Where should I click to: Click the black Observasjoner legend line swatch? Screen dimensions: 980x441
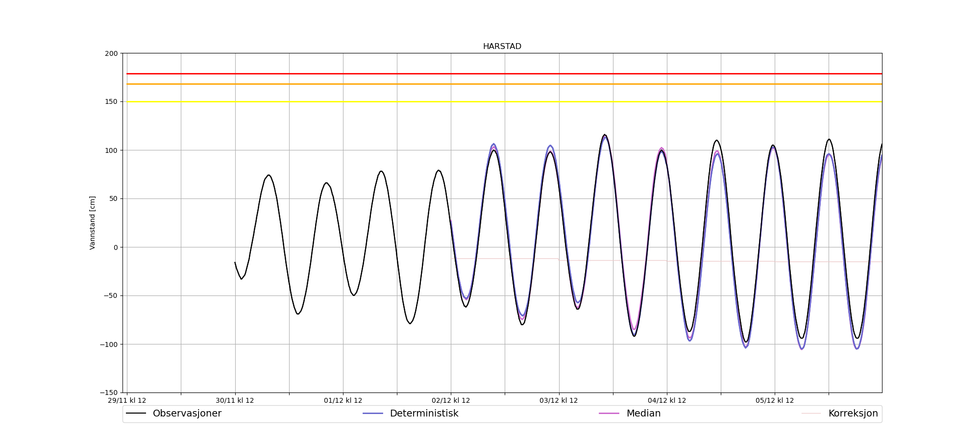136,414
